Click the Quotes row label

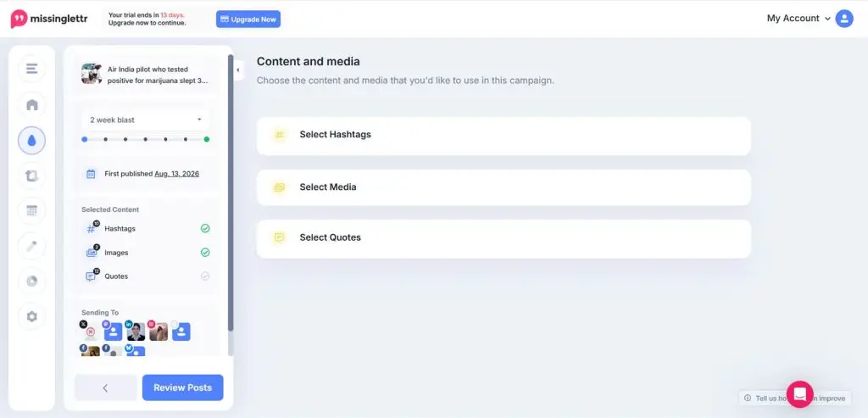(116, 276)
